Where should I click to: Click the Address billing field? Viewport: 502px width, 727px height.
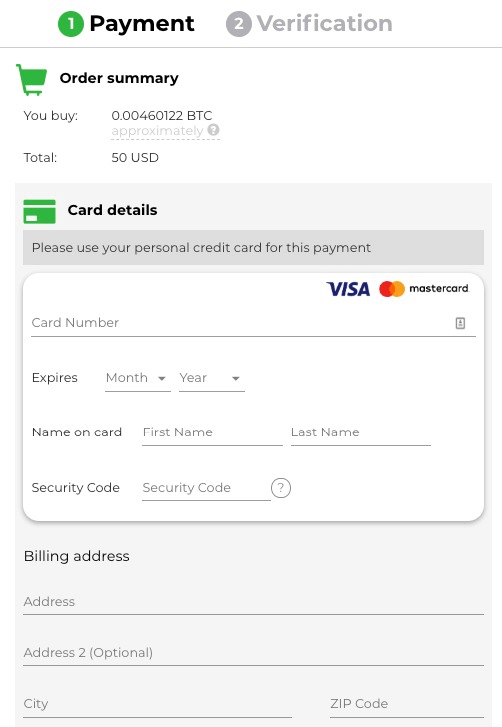click(253, 602)
